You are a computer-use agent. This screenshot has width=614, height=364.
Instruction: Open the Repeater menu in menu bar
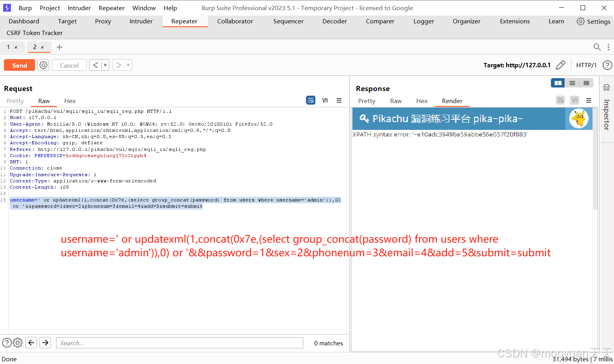pos(111,8)
